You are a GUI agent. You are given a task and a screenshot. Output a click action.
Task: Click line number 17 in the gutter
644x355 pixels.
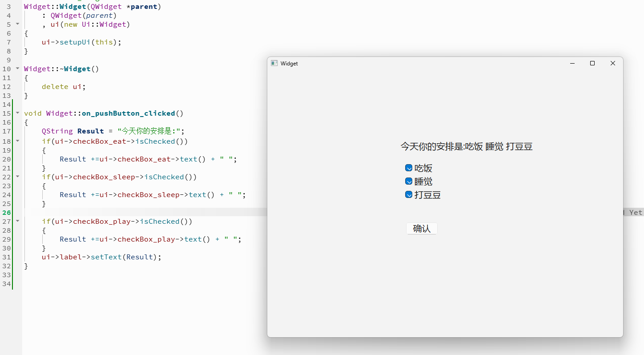[6, 131]
